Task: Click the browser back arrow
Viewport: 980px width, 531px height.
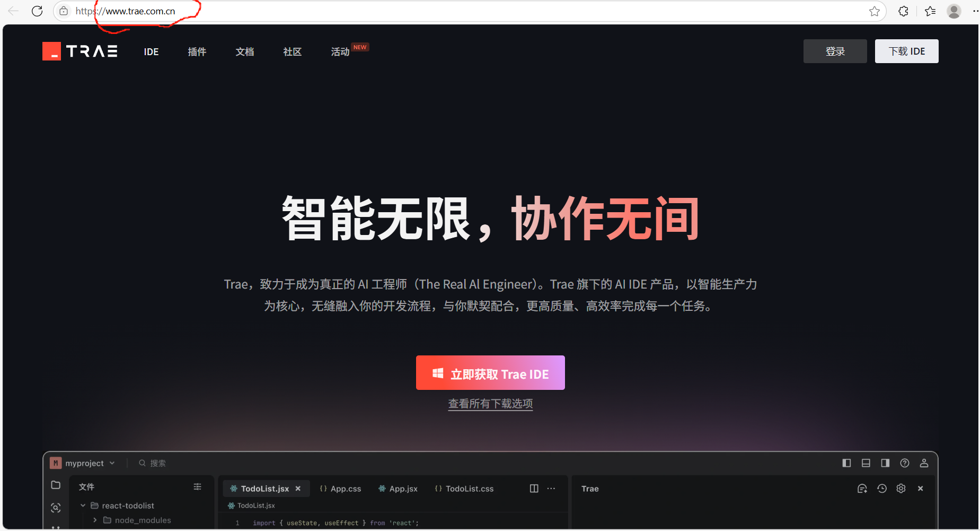Action: click(13, 11)
